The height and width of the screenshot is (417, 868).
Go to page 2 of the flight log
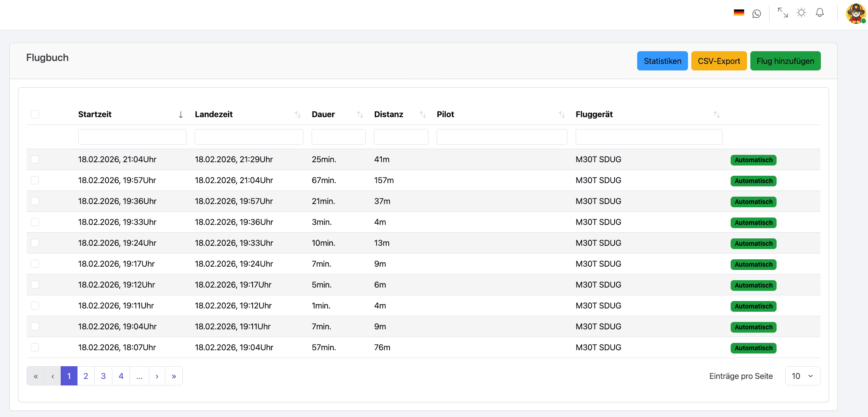point(86,376)
